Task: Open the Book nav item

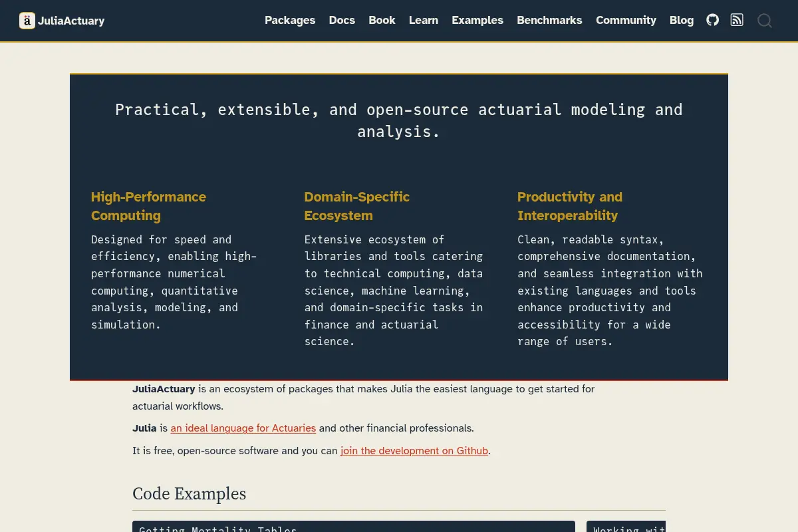Action: (382, 20)
